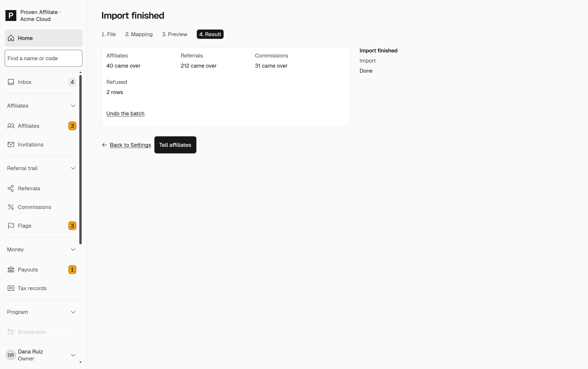This screenshot has width=588, height=369.
Task: Focus the Find a name or code field
Action: (x=44, y=58)
